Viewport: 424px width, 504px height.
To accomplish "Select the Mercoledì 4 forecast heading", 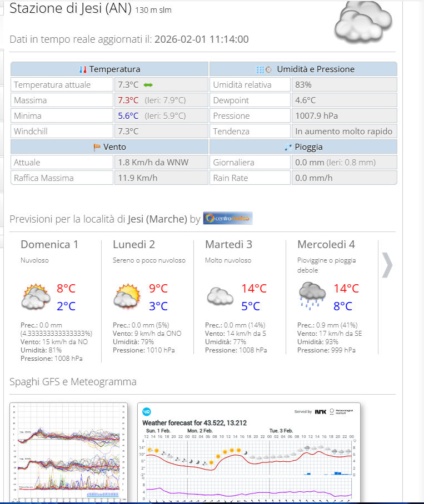I will (326, 244).
